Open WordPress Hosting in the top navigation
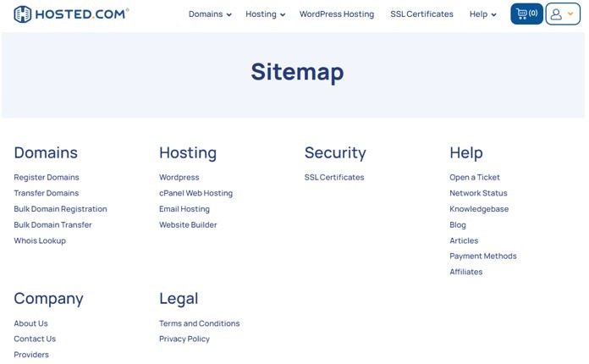589x364 pixels. point(337,14)
